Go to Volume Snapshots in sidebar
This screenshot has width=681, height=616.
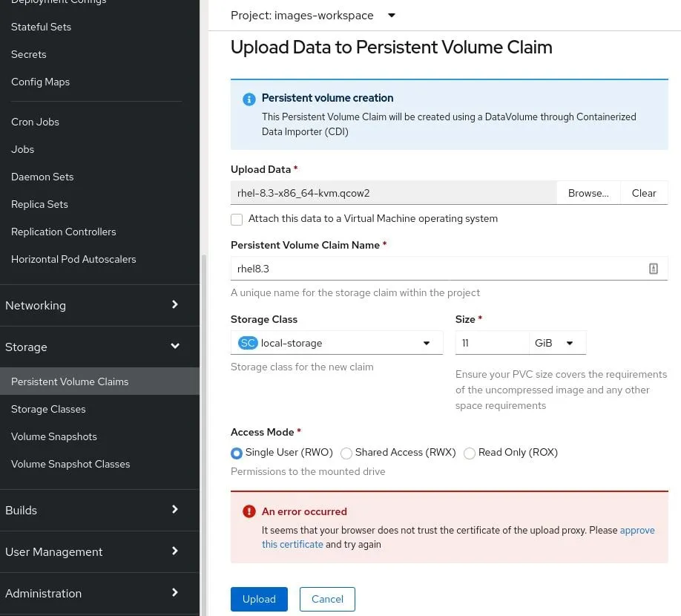tap(54, 436)
